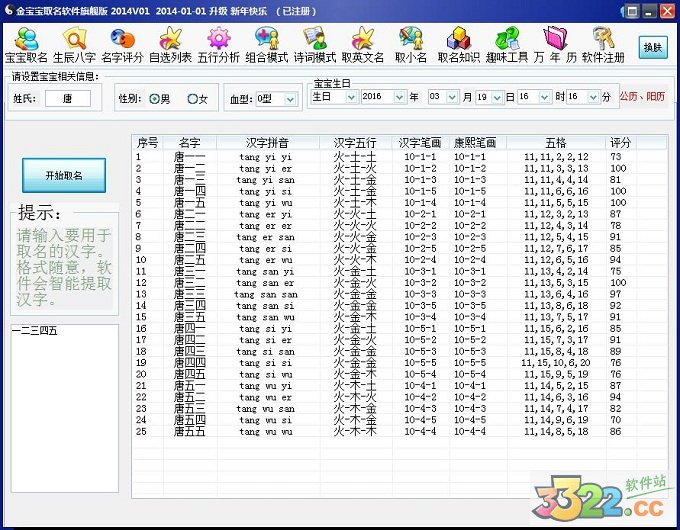Select the name 唐五五 in row 25
Image resolution: width=680 pixels, height=530 pixels.
(190, 431)
